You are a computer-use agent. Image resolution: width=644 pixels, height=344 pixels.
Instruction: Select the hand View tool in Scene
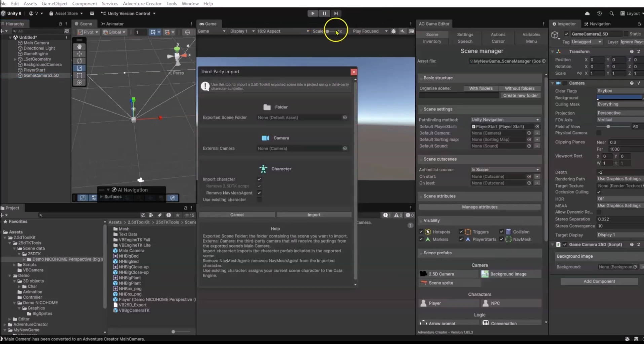(x=79, y=46)
